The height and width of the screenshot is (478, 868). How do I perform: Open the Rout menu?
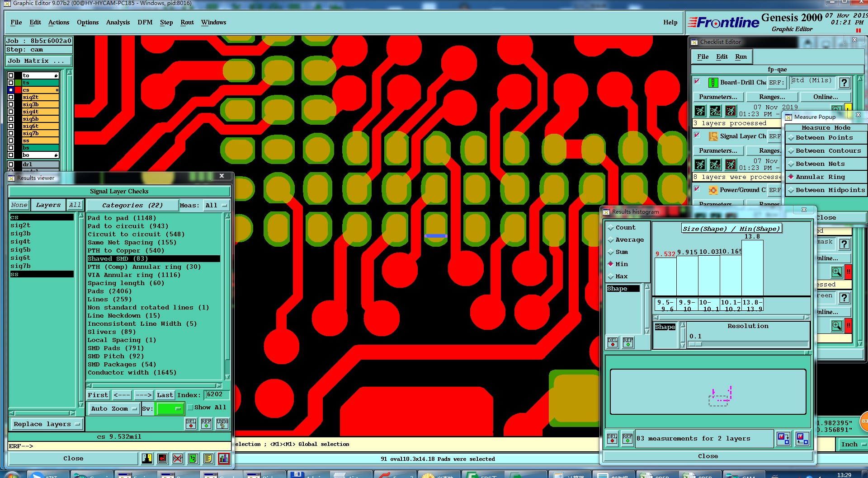tap(187, 22)
